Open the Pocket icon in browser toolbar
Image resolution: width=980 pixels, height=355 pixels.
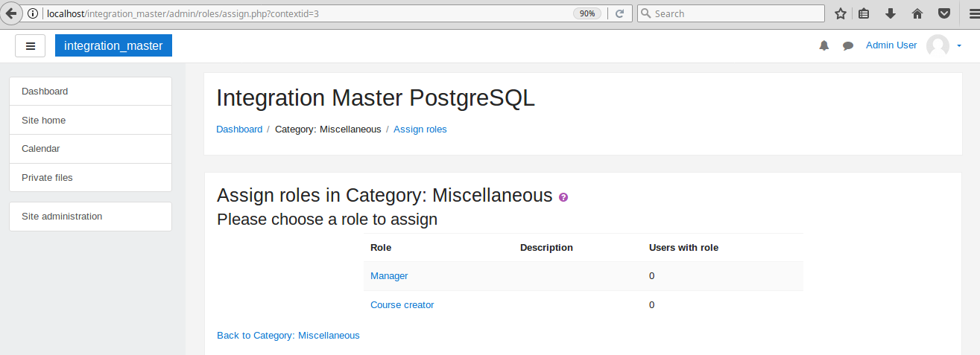943,13
